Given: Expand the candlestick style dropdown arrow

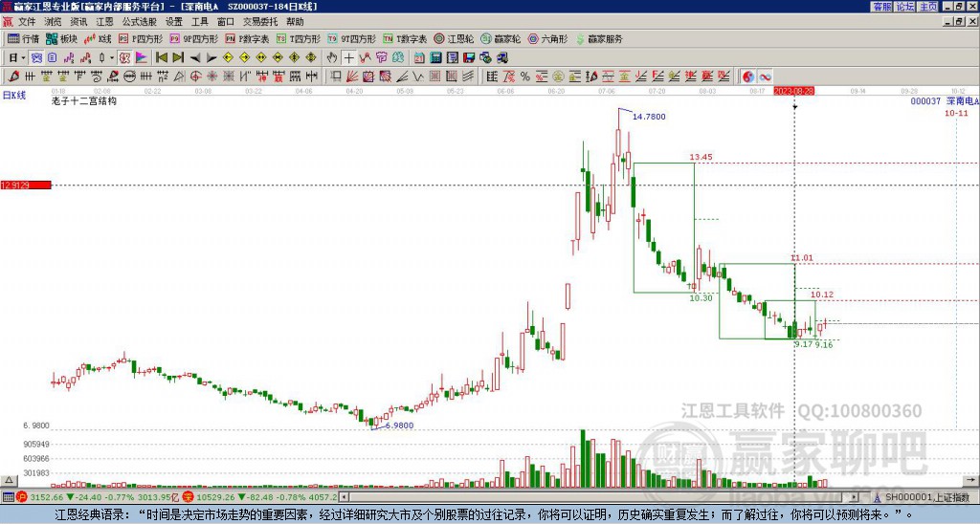Looking at the screenshot, I should pos(112,57).
